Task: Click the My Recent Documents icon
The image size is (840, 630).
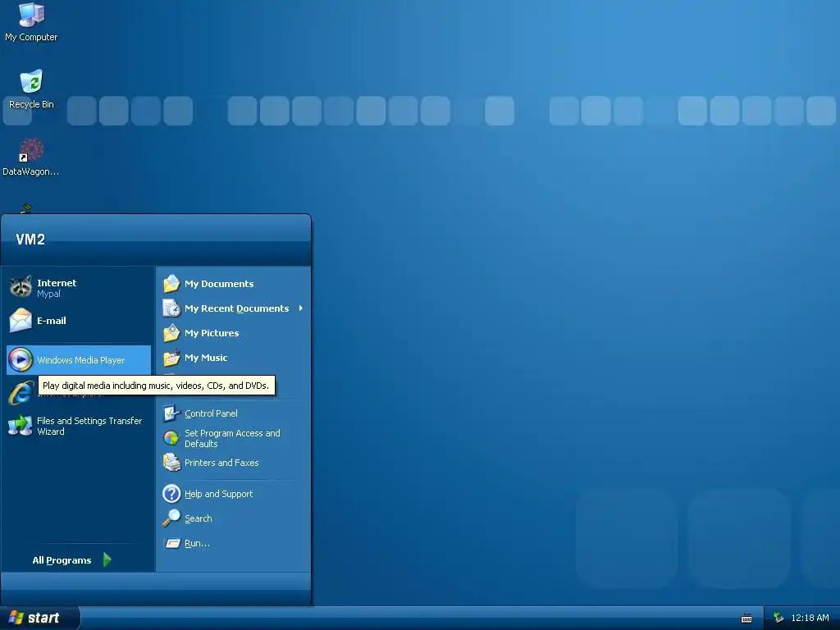Action: [x=171, y=308]
